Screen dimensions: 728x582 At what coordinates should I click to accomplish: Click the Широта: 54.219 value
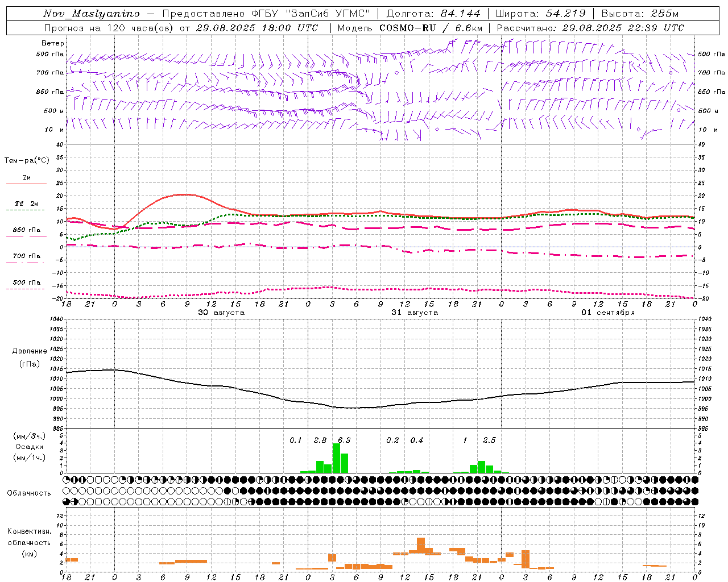pyautogui.click(x=541, y=14)
